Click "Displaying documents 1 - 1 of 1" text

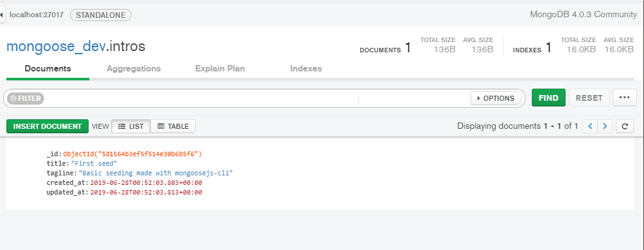point(518,126)
